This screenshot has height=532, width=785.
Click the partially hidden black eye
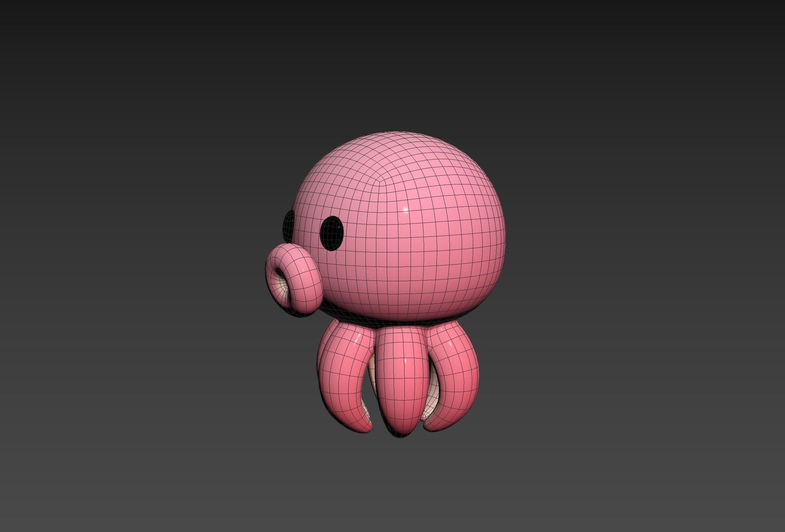[289, 226]
